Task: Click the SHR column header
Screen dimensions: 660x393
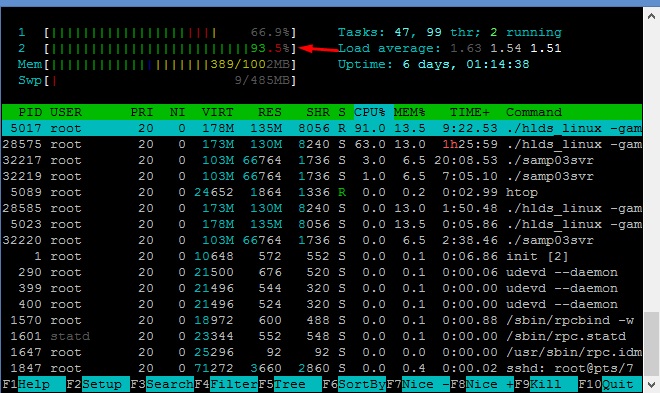Action: pyautogui.click(x=318, y=112)
